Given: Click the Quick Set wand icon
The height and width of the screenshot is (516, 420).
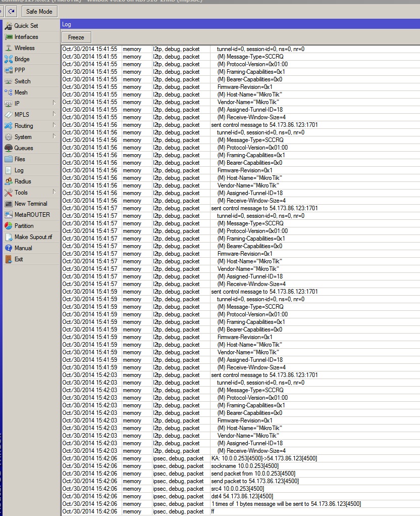Looking at the screenshot, I should pyautogui.click(x=9, y=26).
